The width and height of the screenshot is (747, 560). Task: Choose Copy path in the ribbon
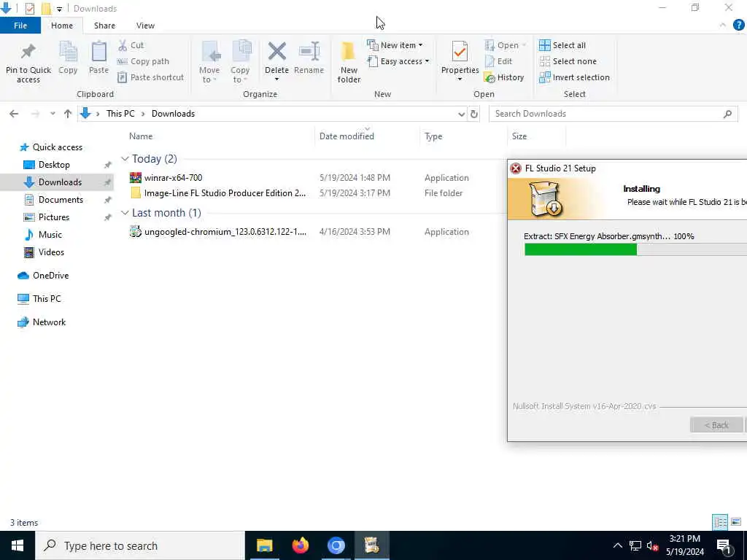point(144,61)
